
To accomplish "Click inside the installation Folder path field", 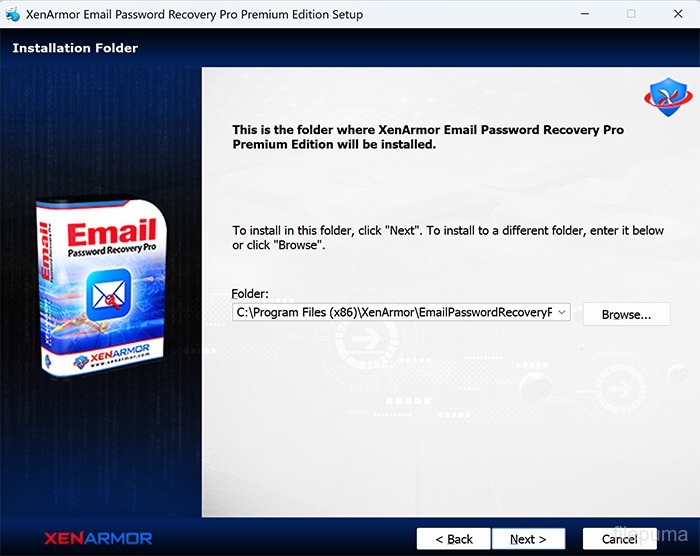I will click(401, 312).
